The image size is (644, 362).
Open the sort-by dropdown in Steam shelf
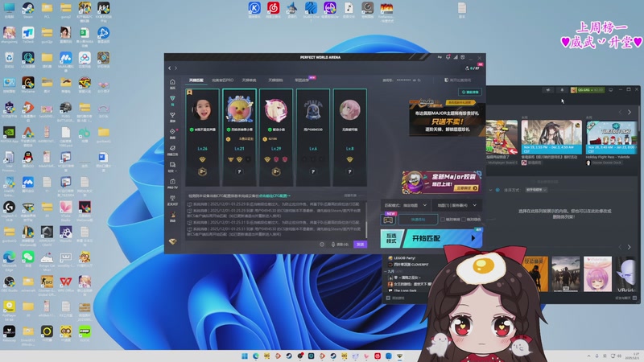[x=536, y=190]
